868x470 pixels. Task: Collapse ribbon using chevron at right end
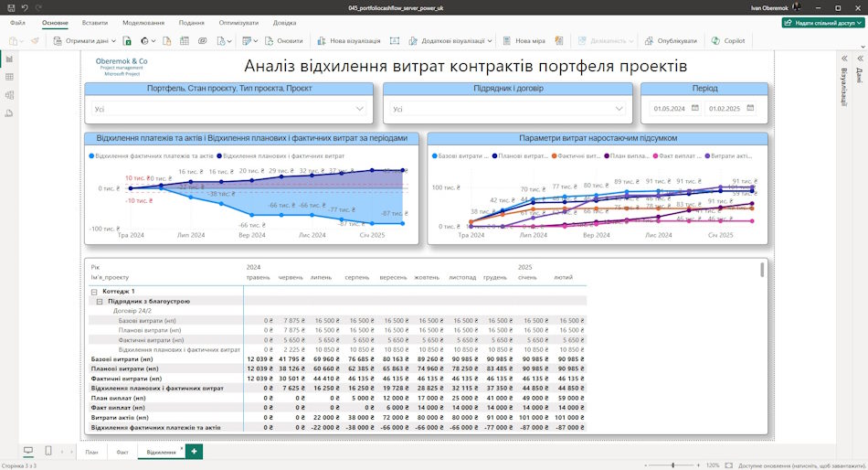coord(863,47)
